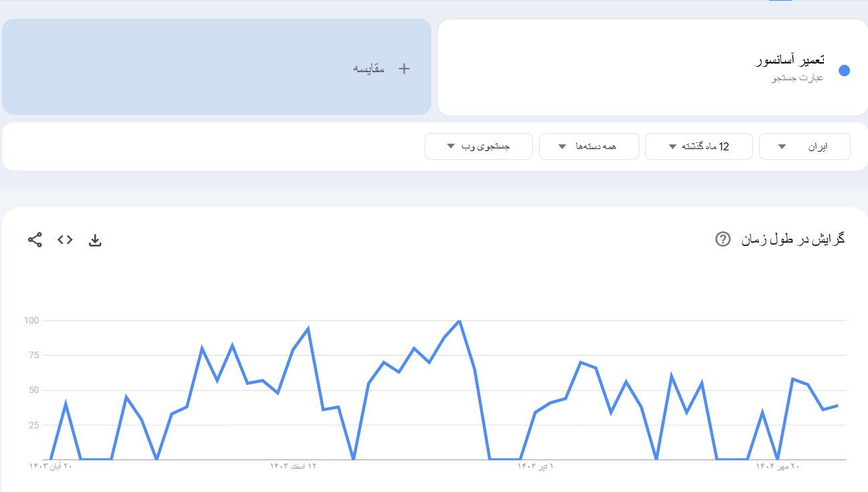Open the جستجوی وب search type dropdown
Screen dimensions: 868x492
(x=478, y=146)
